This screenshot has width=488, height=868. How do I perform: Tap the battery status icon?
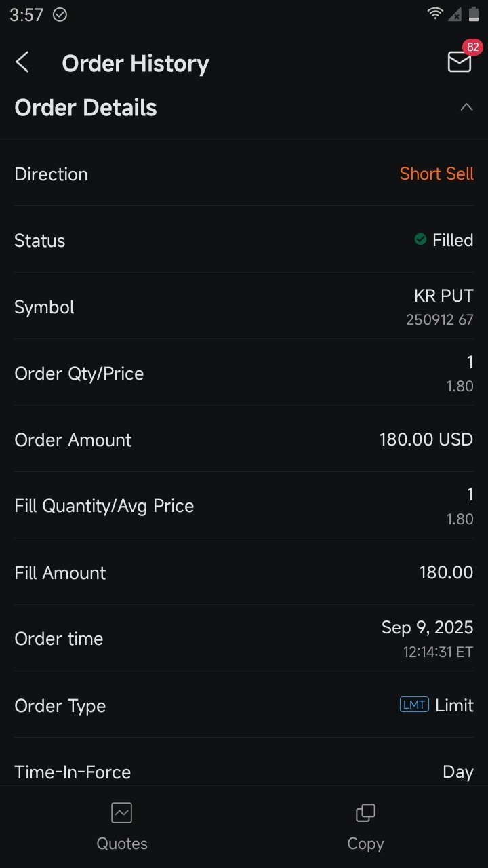(473, 14)
